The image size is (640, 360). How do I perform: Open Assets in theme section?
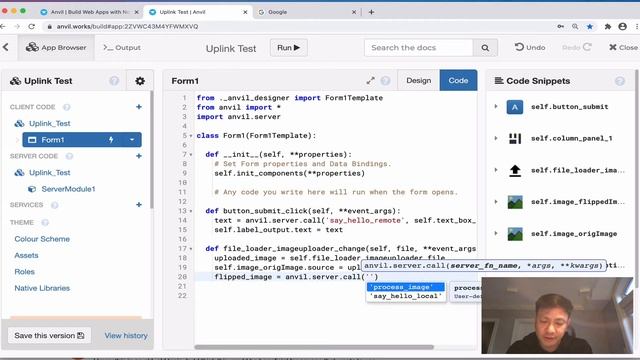click(26, 255)
